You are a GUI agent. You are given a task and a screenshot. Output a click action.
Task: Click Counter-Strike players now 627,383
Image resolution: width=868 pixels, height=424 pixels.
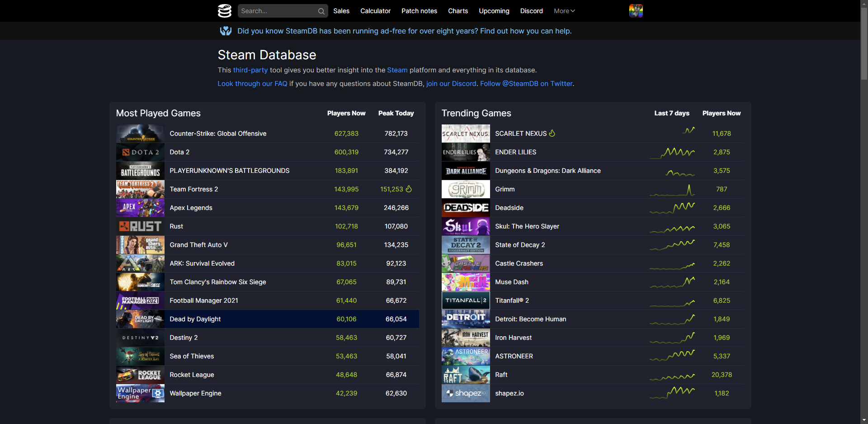click(x=346, y=133)
